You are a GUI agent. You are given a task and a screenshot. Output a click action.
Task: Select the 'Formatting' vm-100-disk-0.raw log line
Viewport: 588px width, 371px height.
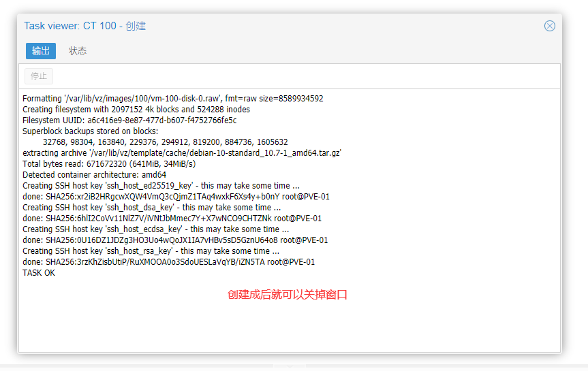pos(173,99)
